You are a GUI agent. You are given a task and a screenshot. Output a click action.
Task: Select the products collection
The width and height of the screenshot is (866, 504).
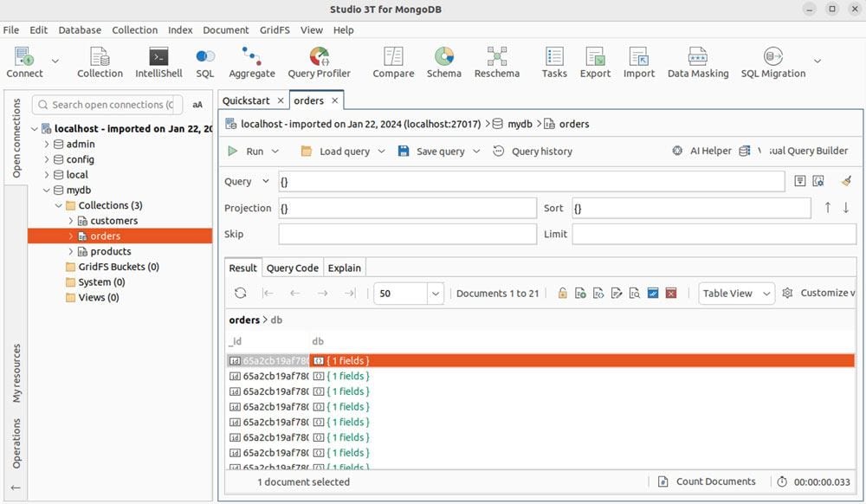111,252
